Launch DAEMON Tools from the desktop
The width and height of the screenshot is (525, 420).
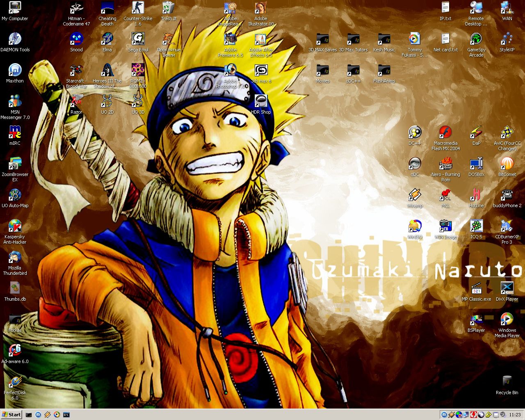pos(15,42)
